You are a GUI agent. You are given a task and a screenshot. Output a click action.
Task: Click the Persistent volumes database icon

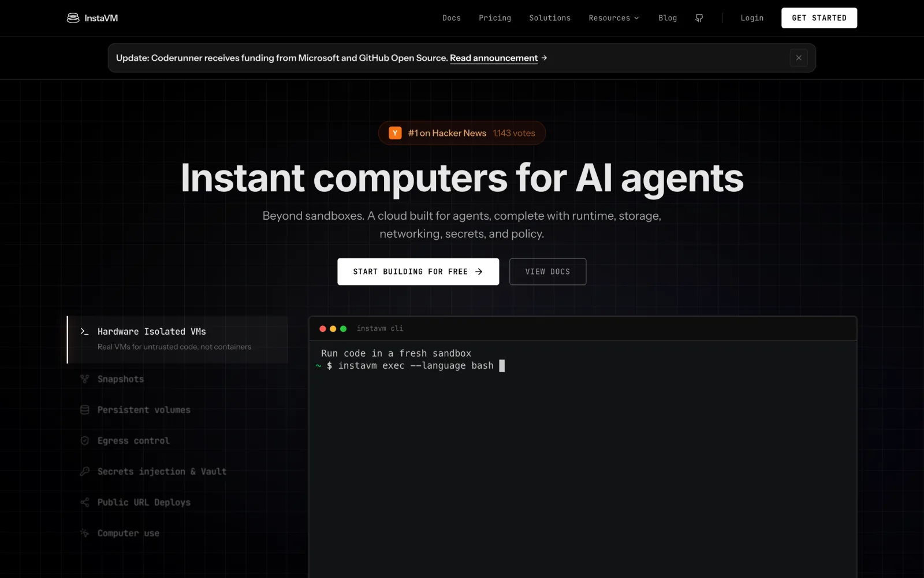point(84,410)
